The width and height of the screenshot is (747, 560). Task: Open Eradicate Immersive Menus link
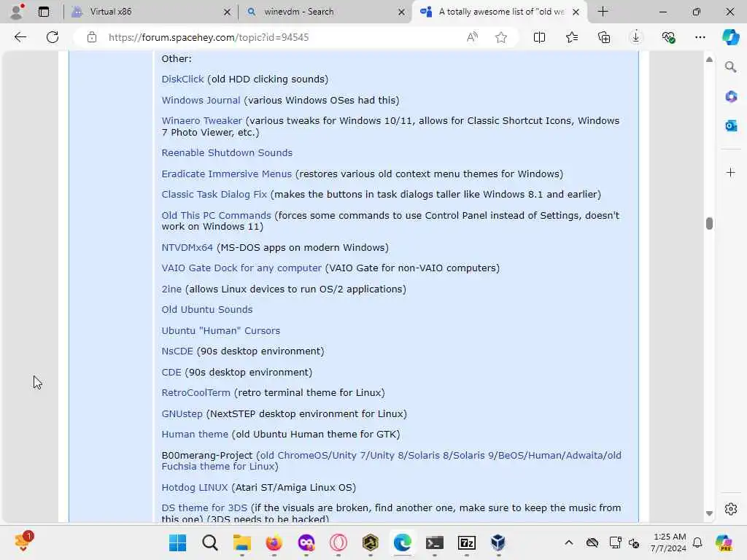tap(226, 174)
